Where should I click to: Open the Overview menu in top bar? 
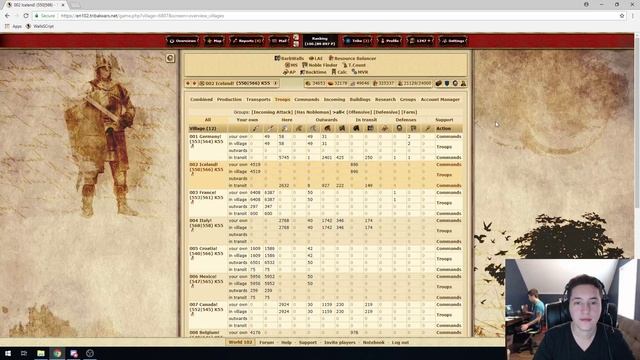pos(182,41)
